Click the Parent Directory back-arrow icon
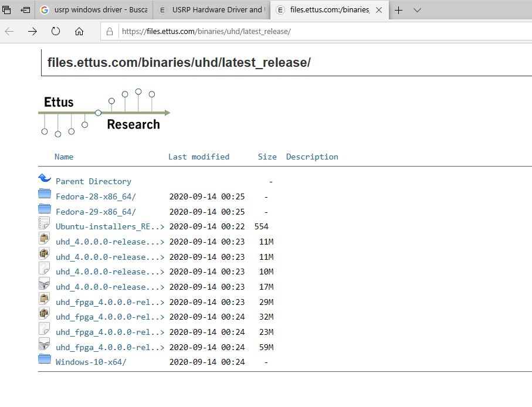 click(x=45, y=178)
